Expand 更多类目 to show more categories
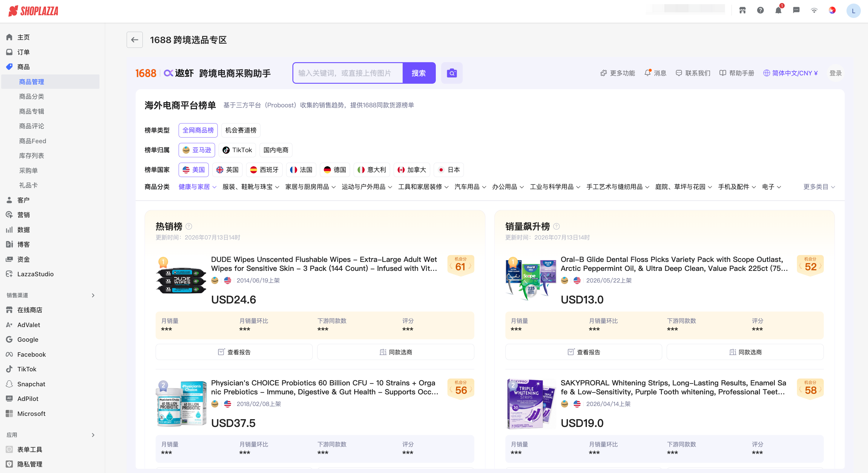The image size is (868, 473). tap(819, 187)
